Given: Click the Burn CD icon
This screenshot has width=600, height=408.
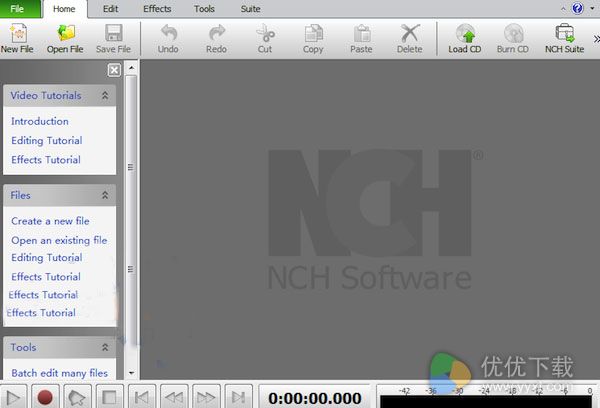Looking at the screenshot, I should (513, 33).
